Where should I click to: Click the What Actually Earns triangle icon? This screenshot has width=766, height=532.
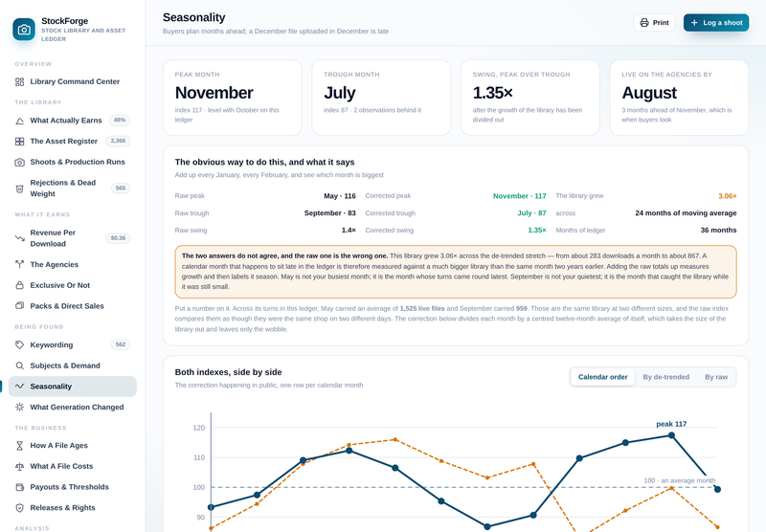coord(19,121)
